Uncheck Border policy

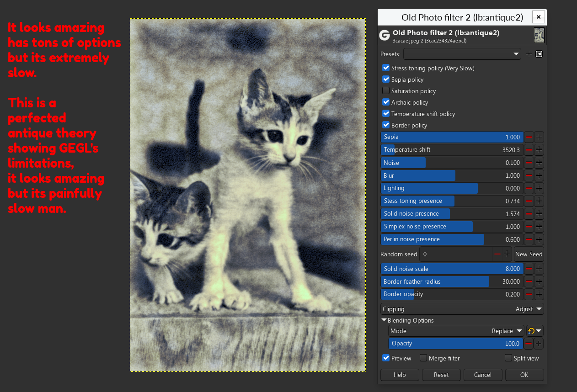pyautogui.click(x=386, y=125)
